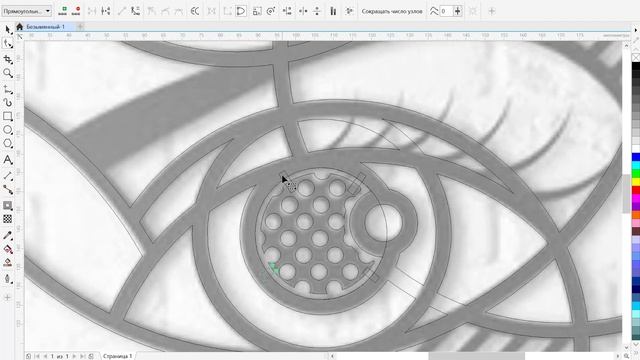Click the ruler origin corner box
640x360 pixels.
click(20, 36)
